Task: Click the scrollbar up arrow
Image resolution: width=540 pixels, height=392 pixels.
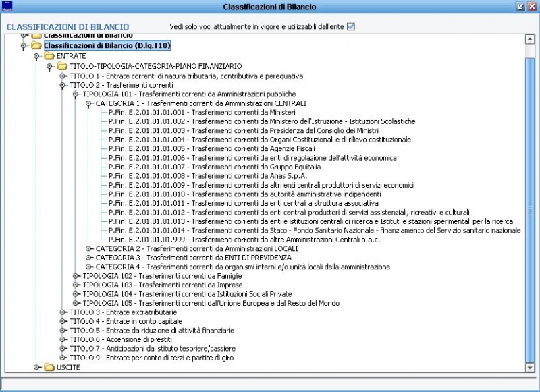Action: [x=530, y=39]
